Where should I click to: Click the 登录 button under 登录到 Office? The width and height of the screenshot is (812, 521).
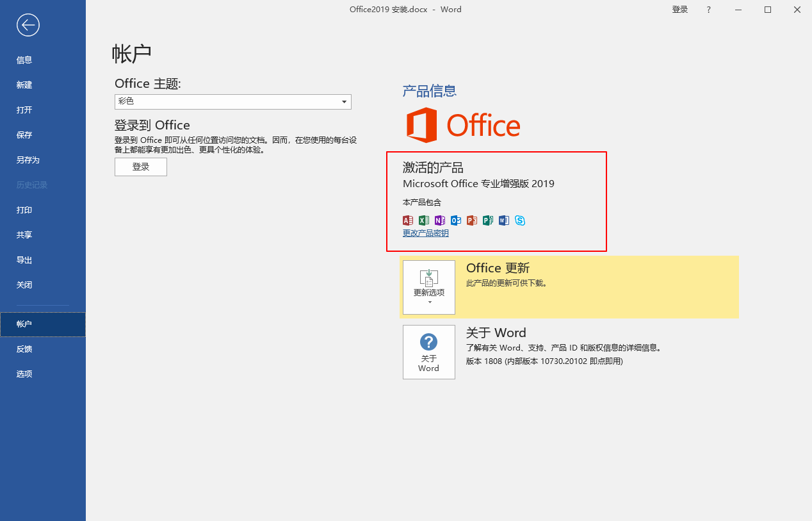pyautogui.click(x=141, y=167)
